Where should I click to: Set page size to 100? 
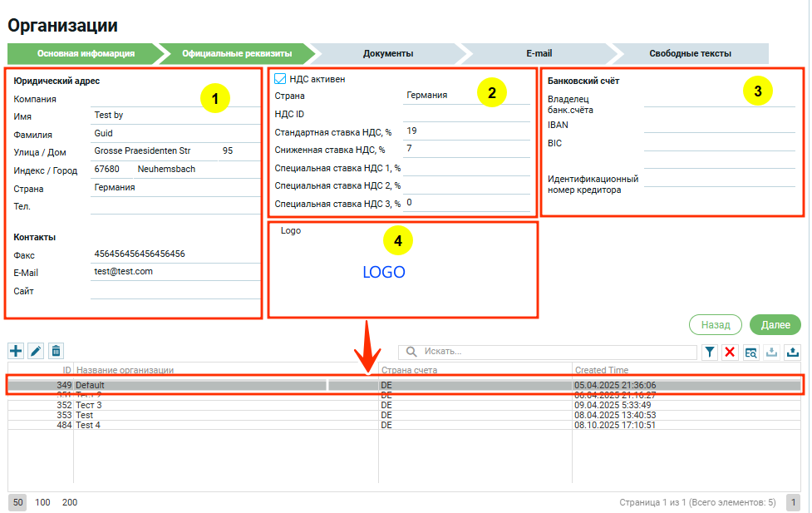42,502
